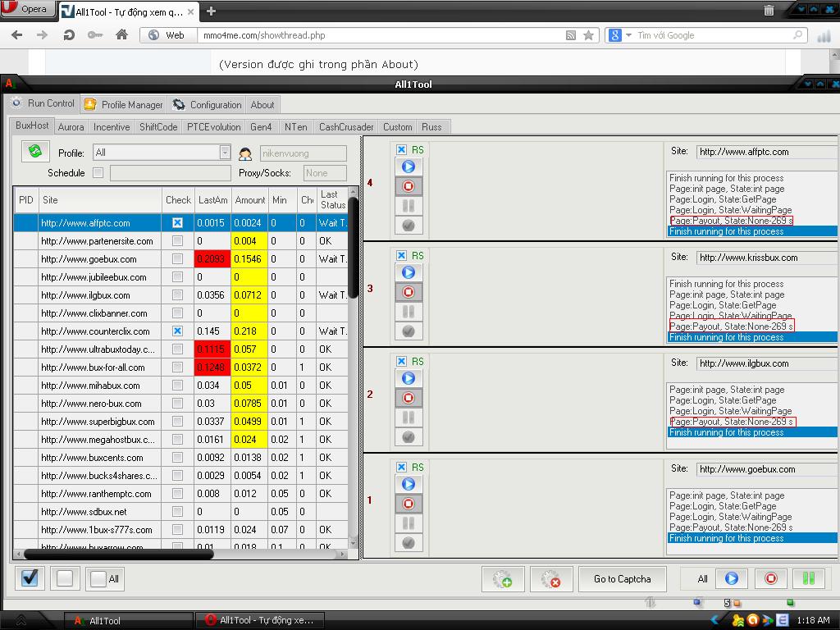Screen dimensions: 840x630
Task: Select the CashCrusader site tab
Action: [x=346, y=127]
